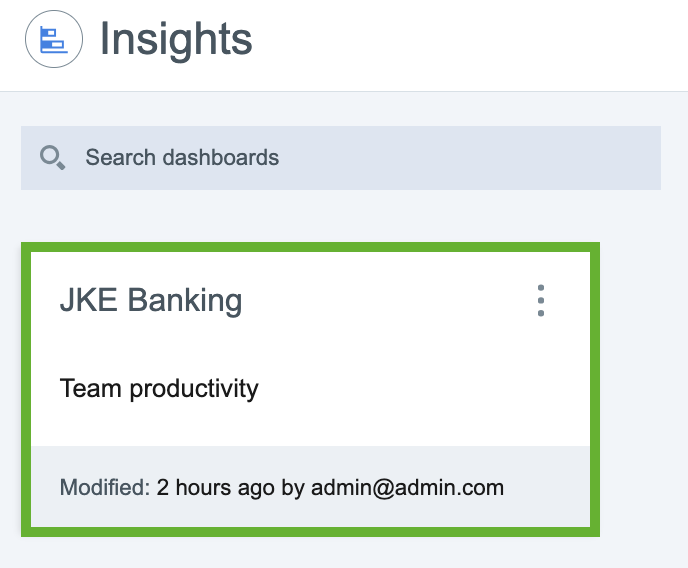
Task: Click the '2 hours ago' modified timestamp
Action: pos(215,488)
